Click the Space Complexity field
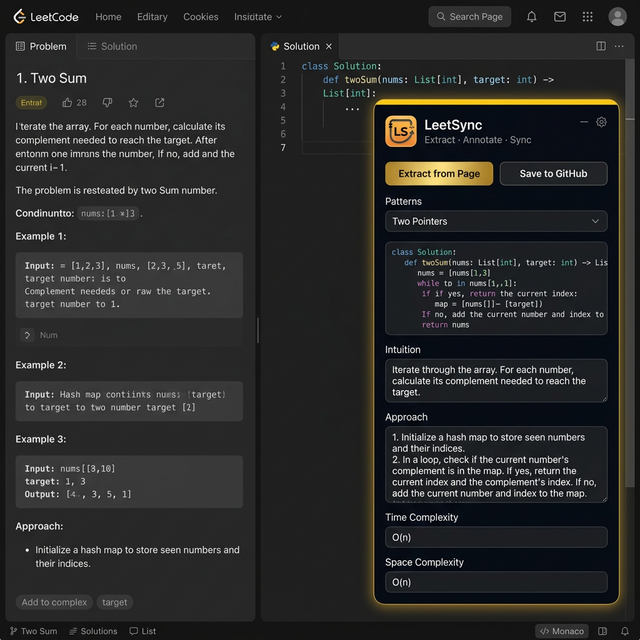640x640 pixels. click(x=496, y=582)
